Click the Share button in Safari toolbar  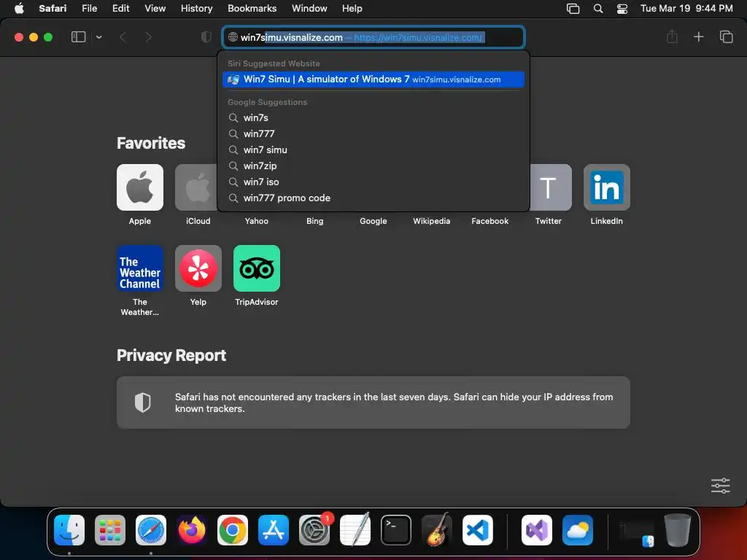[x=672, y=36]
